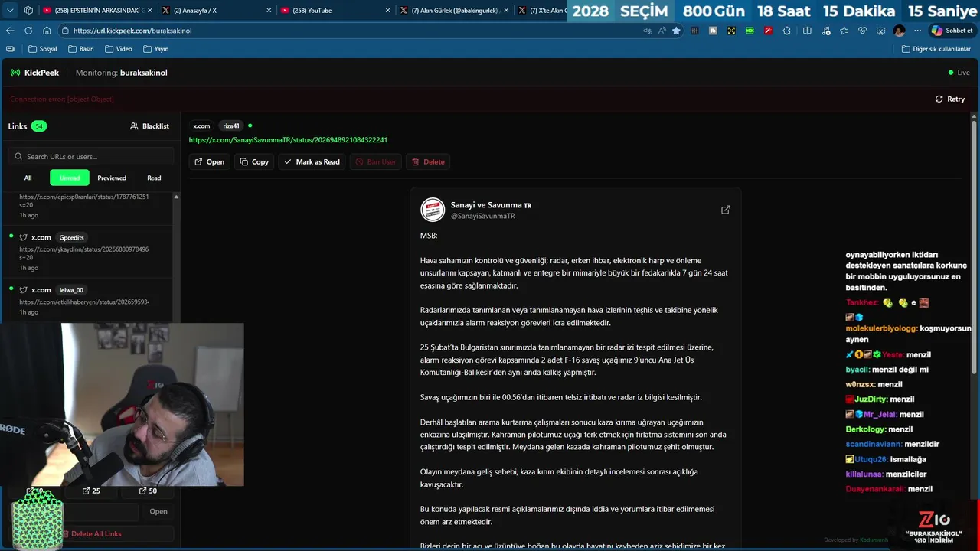This screenshot has height=551, width=980.
Task: Open the browser workspaces icon
Action: coord(28,11)
